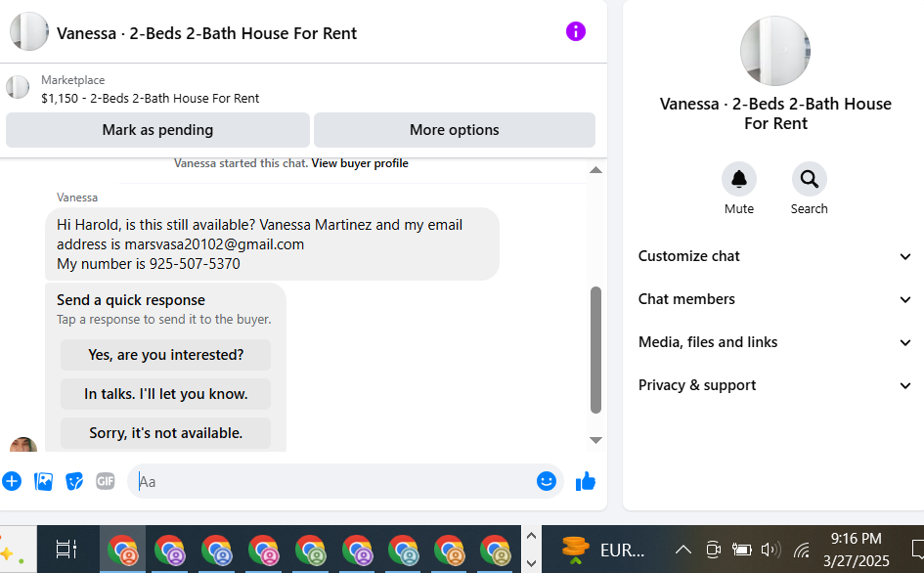Screen dimensions: 924x573
Task: Switch to the first Chrome taskbar icon with orange profile
Action: pyautogui.click(x=122, y=550)
